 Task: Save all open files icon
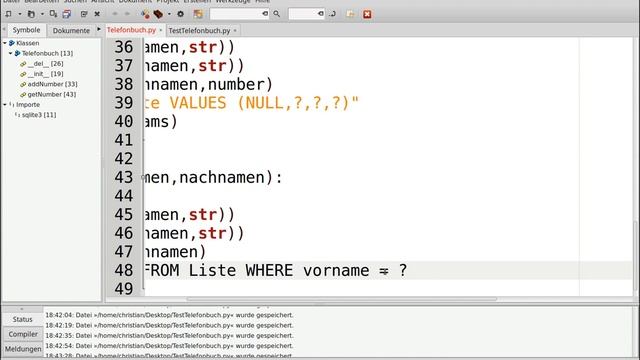(67, 14)
